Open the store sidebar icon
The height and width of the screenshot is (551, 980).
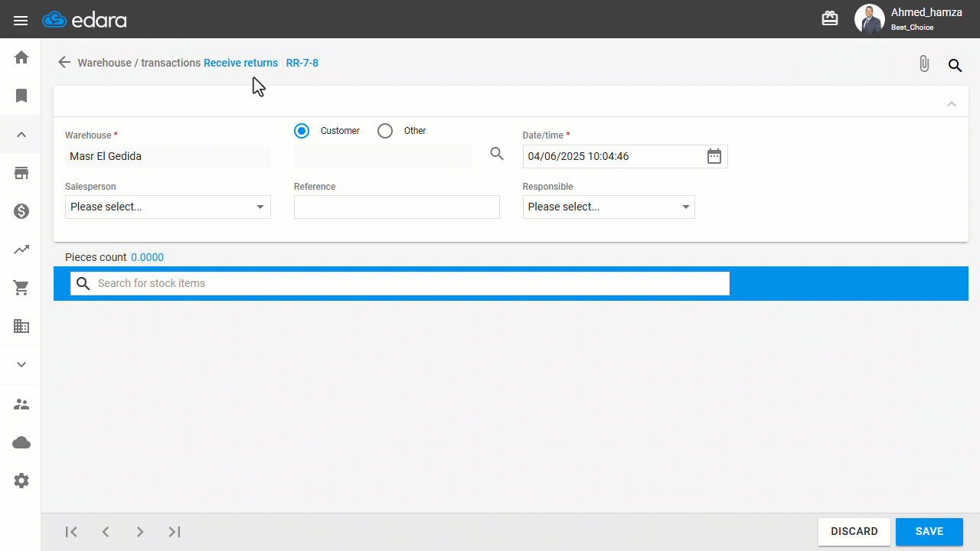(x=21, y=173)
